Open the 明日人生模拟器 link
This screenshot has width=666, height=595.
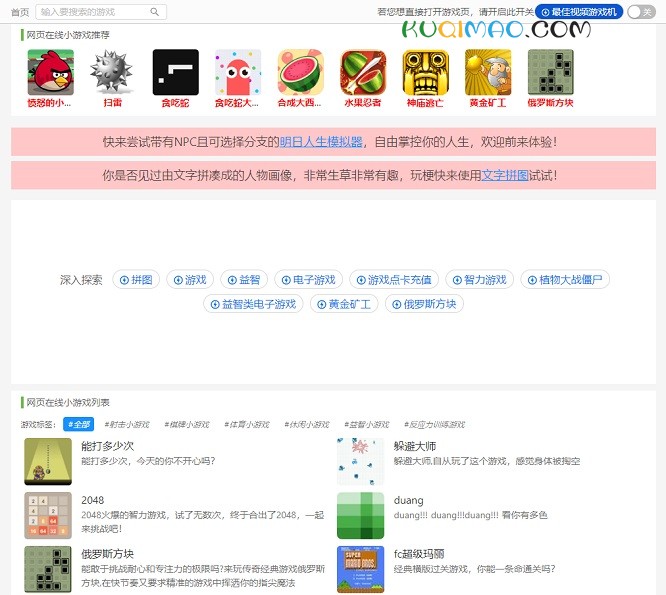(321, 142)
